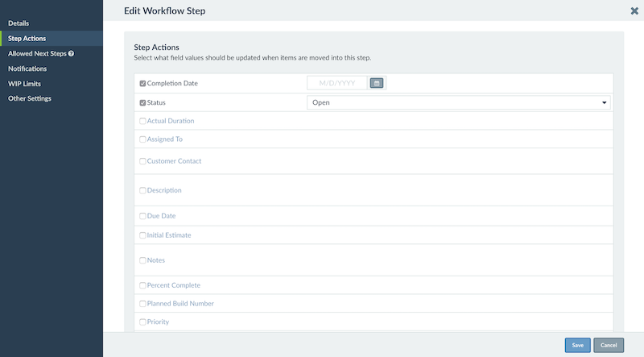Image resolution: width=644 pixels, height=357 pixels.
Task: Open Other Settings in the sidebar
Action: coord(30,98)
